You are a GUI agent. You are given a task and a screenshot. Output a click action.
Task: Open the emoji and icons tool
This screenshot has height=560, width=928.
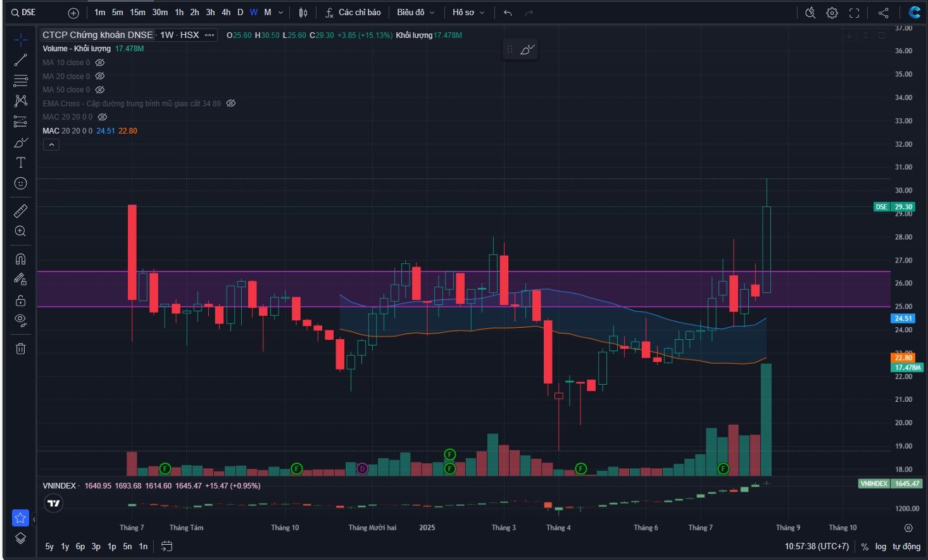20,184
